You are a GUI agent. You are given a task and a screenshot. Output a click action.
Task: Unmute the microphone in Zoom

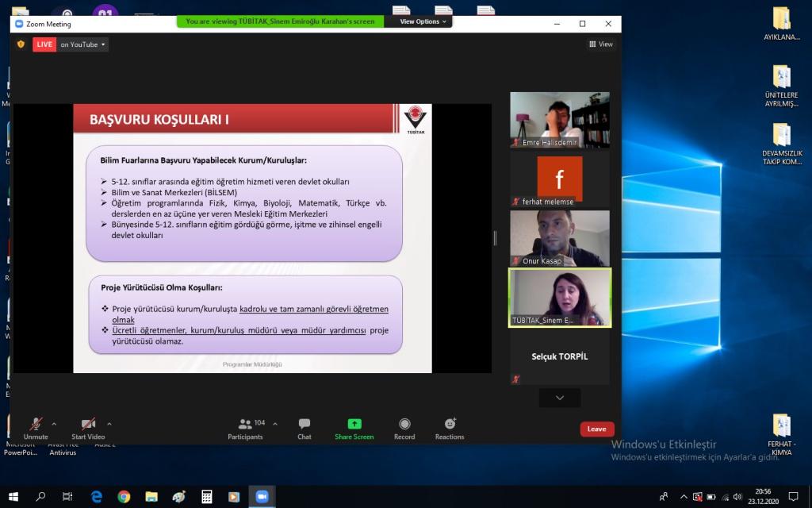[x=36, y=427]
